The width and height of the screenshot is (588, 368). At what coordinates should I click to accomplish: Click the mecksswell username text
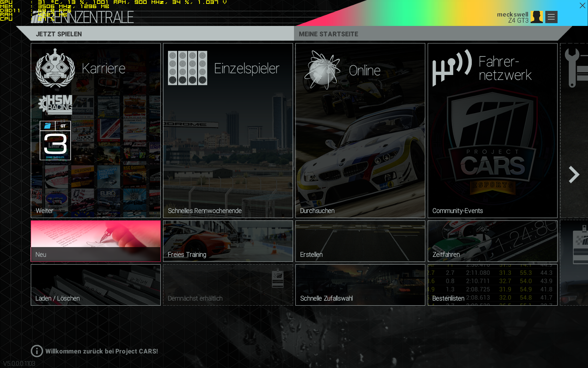coord(512,14)
